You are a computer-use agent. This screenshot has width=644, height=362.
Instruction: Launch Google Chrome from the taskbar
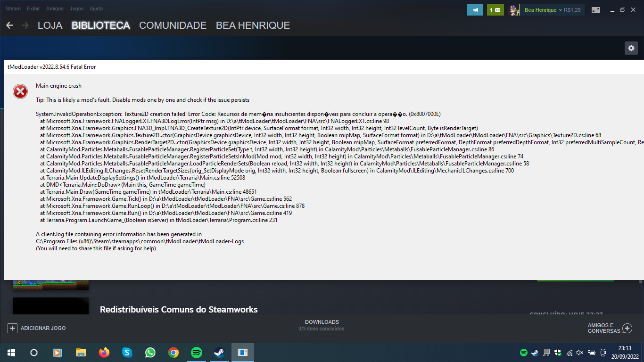point(173,353)
